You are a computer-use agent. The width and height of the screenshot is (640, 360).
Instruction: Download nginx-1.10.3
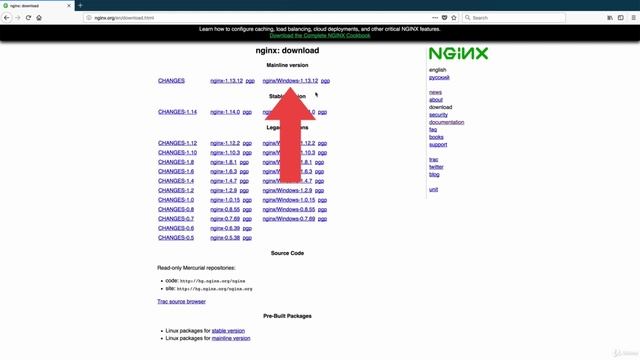coord(225,153)
